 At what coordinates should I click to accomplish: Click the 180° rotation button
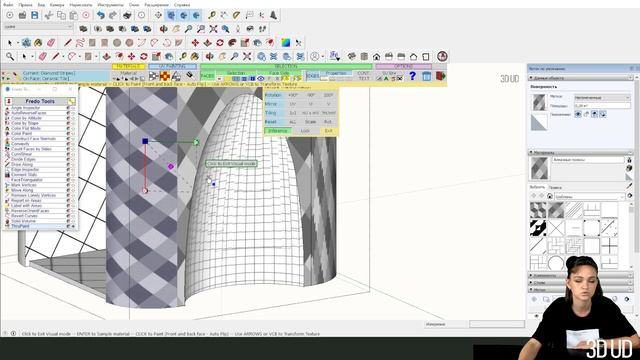(x=328, y=95)
